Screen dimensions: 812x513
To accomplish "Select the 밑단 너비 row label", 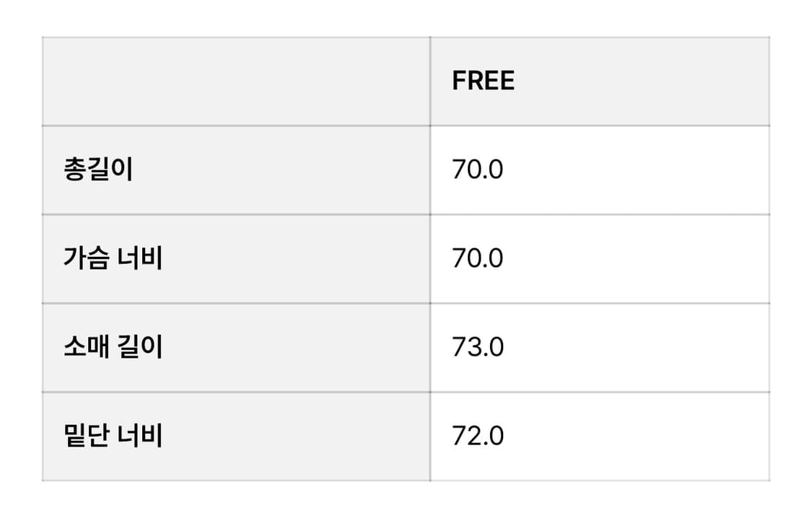I will (x=113, y=437).
